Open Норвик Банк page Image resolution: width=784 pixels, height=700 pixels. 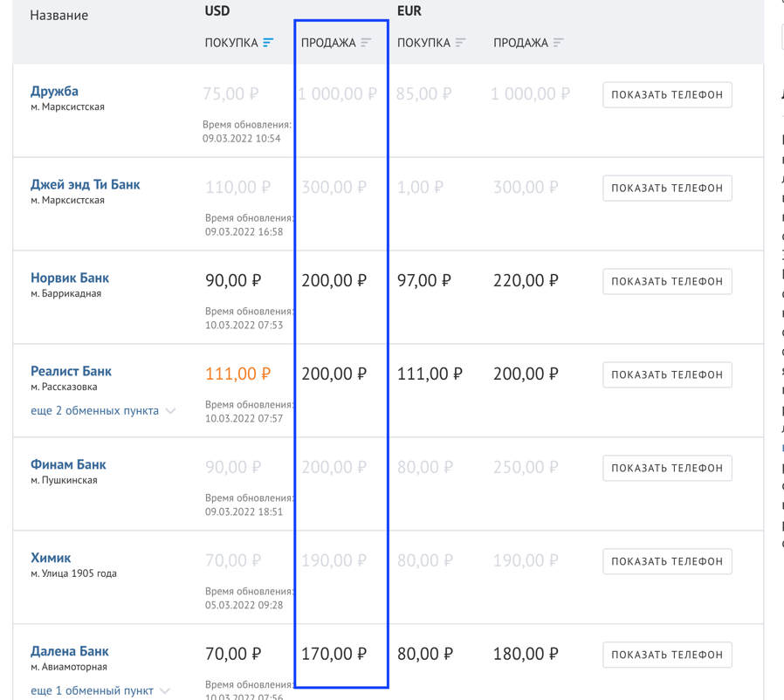(70, 278)
